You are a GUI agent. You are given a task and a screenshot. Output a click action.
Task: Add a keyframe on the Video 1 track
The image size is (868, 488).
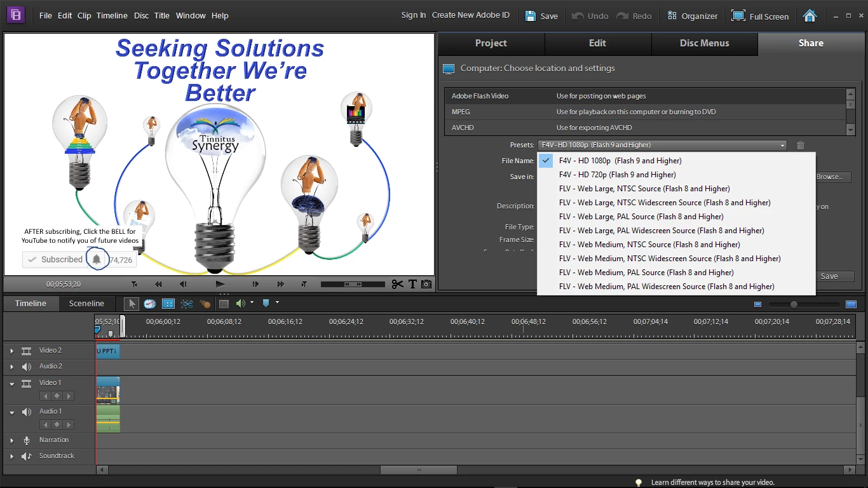pyautogui.click(x=57, y=396)
